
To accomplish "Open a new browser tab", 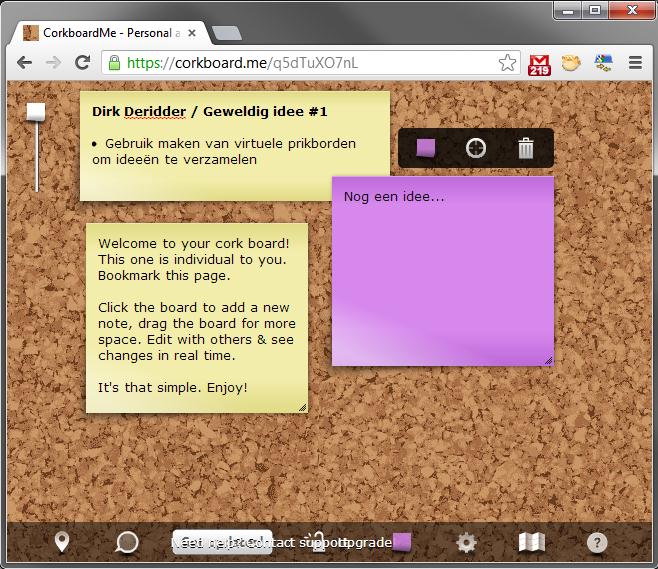I will coord(227,33).
